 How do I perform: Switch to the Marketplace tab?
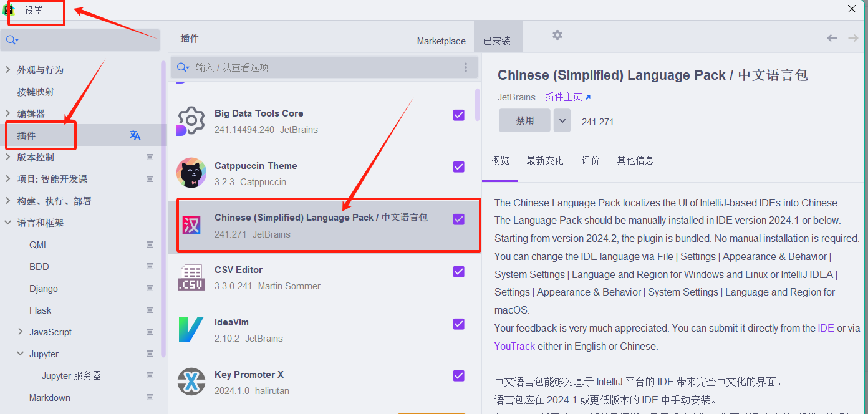tap(441, 41)
